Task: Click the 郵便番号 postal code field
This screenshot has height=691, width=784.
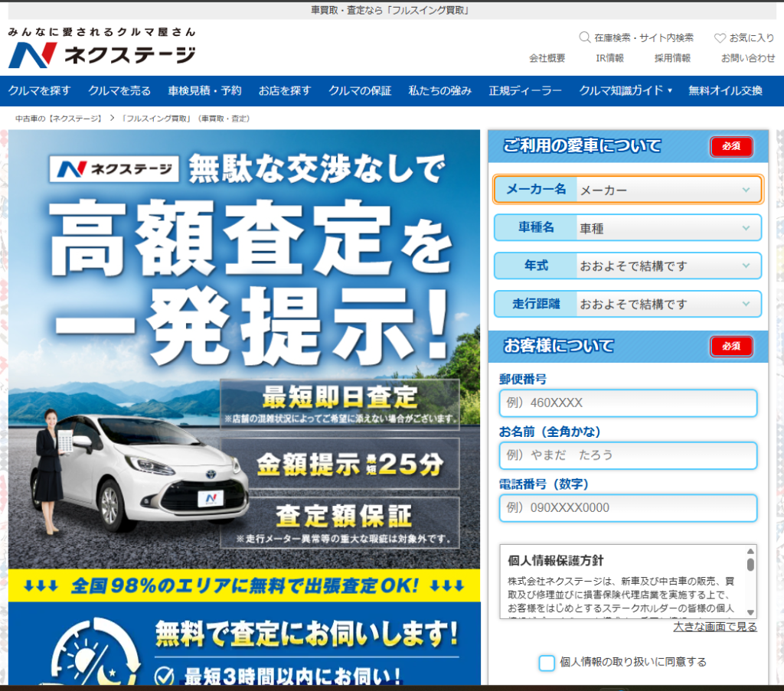Action: pos(628,403)
